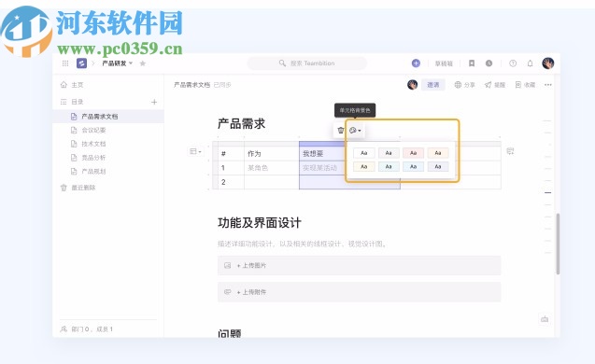
Task: Open the three-dot more options menu
Action: point(548,85)
